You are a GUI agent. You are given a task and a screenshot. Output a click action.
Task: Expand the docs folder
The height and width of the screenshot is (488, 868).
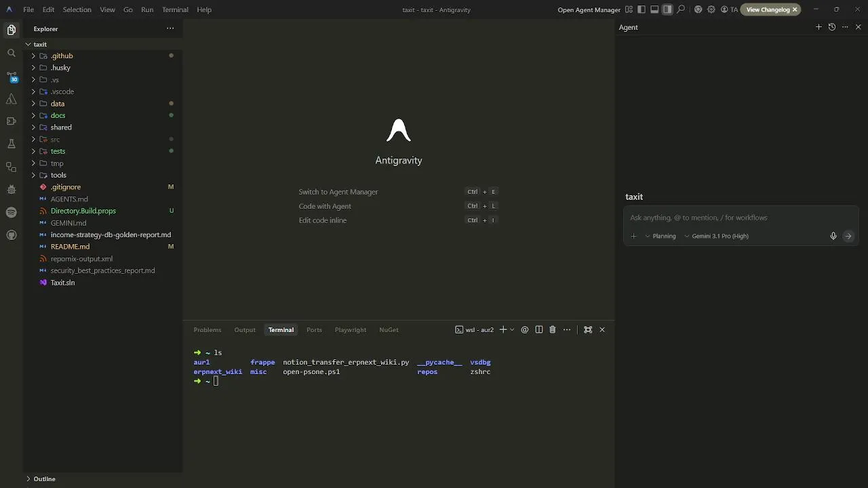tap(33, 115)
